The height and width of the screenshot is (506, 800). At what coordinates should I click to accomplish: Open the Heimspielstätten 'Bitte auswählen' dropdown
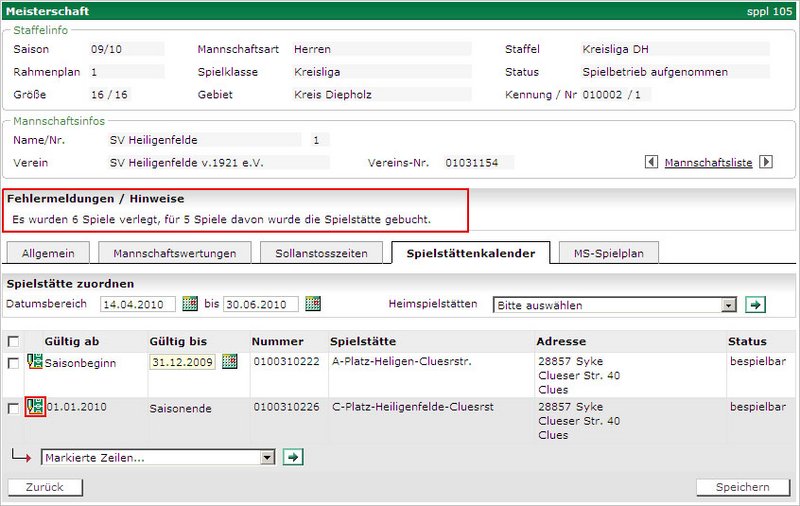coord(615,305)
